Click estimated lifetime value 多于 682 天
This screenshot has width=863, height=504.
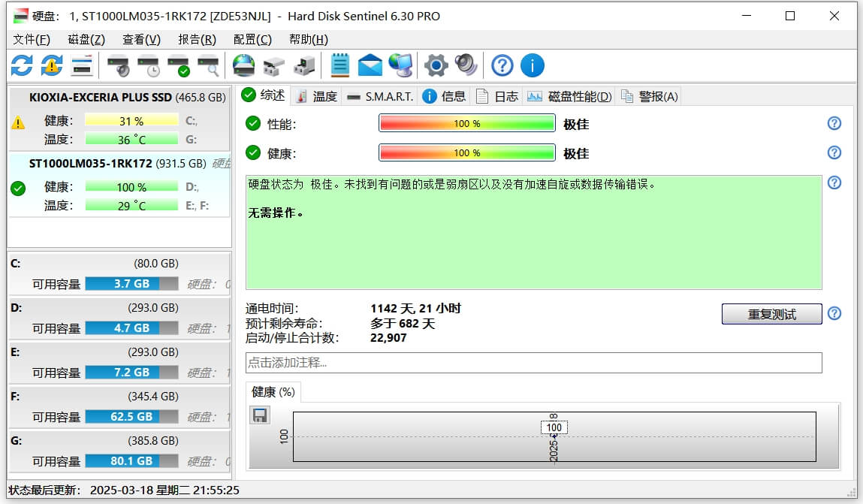(403, 323)
